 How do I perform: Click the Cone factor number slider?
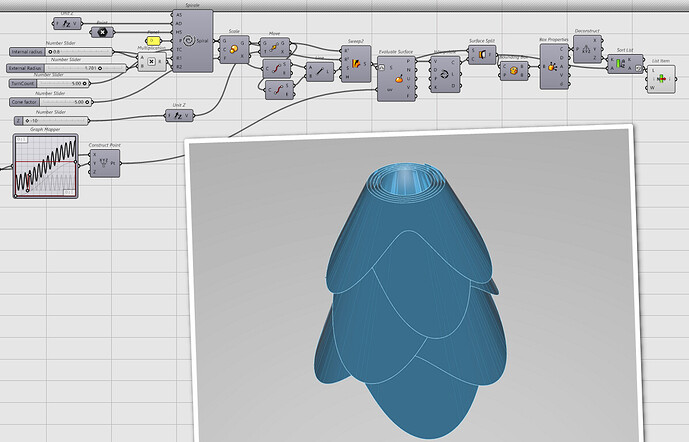[x=51, y=102]
